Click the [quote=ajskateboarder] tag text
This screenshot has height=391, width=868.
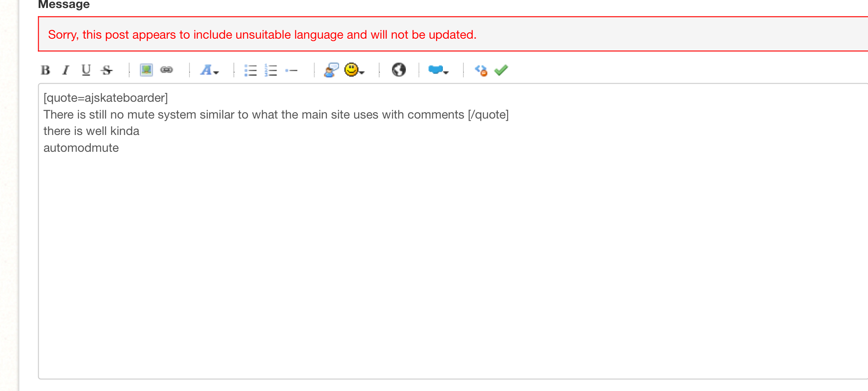click(x=105, y=98)
